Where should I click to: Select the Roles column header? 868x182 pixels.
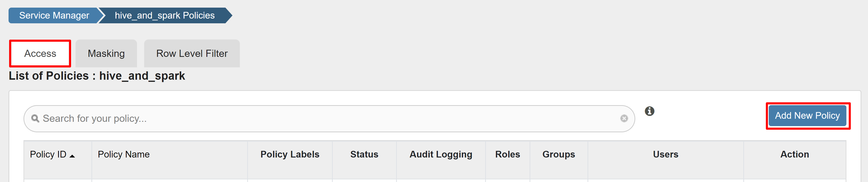507,154
